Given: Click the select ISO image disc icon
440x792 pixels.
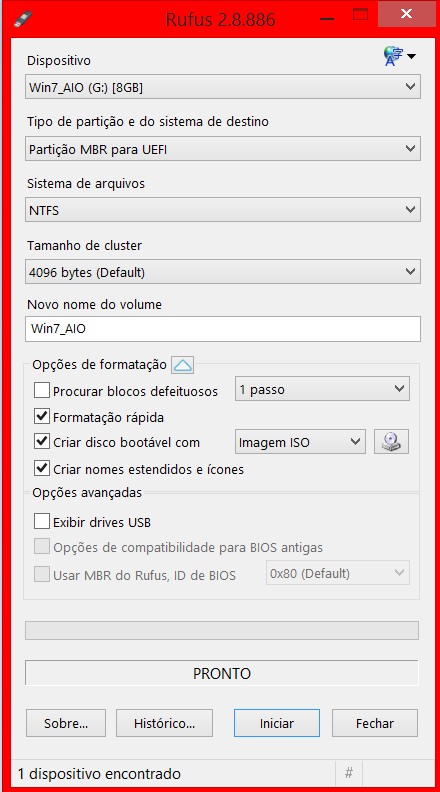Looking at the screenshot, I should [392, 442].
